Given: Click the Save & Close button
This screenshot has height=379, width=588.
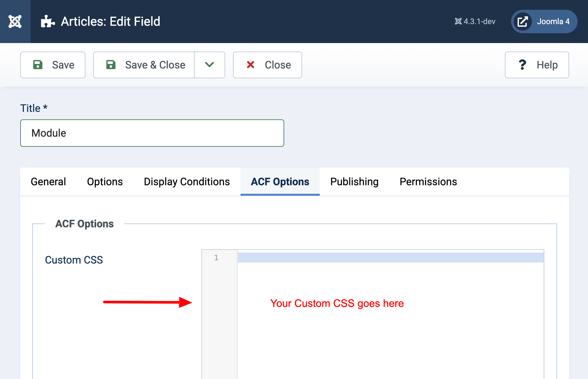Looking at the screenshot, I should (144, 65).
